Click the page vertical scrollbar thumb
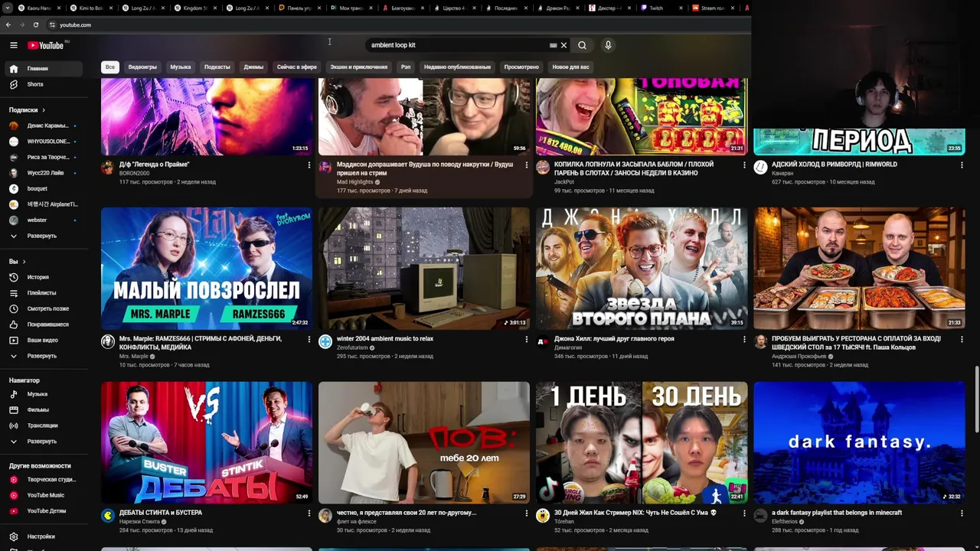This screenshot has width=980, height=551. pos(976,399)
